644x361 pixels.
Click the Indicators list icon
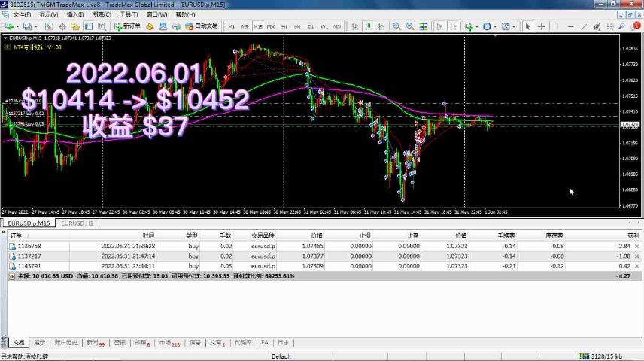[469, 26]
